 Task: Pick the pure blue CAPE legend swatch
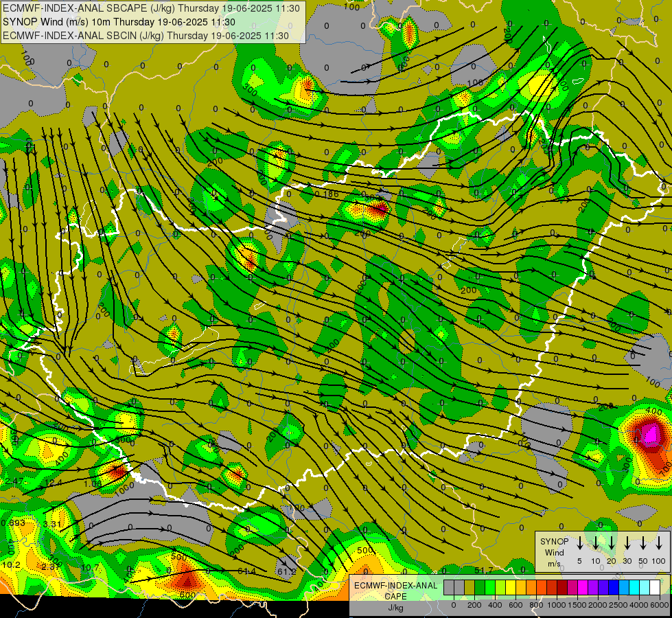pyautogui.click(x=613, y=587)
